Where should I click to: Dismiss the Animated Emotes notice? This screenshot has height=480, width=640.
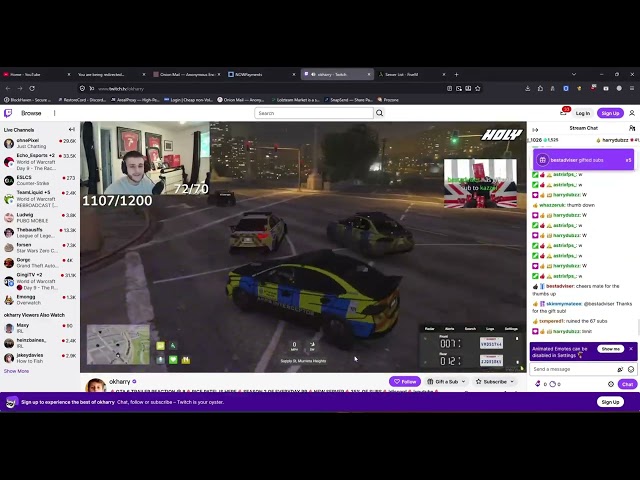[x=631, y=349]
